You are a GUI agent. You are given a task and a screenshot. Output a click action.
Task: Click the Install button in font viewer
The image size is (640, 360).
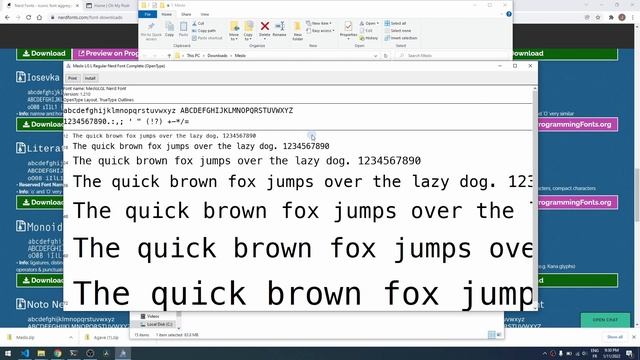pyautogui.click(x=90, y=78)
